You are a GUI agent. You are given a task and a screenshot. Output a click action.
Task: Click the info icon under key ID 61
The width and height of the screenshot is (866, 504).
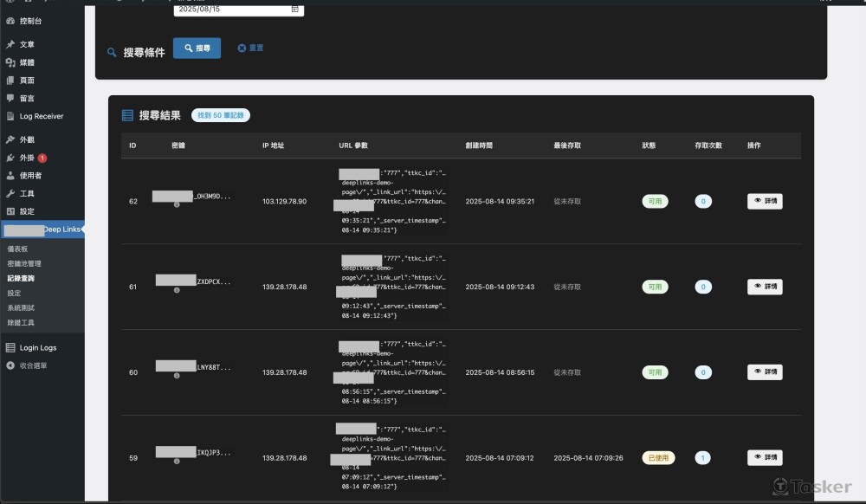click(x=177, y=290)
